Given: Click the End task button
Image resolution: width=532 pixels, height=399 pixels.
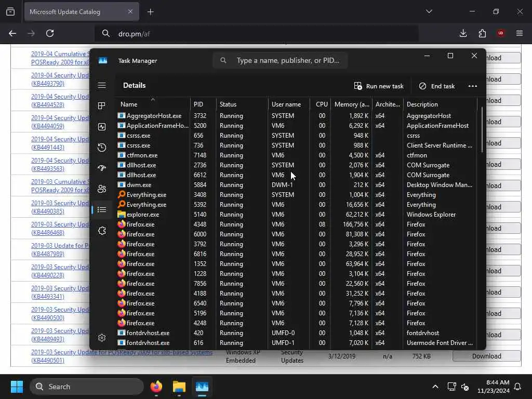Looking at the screenshot, I should [436, 86].
